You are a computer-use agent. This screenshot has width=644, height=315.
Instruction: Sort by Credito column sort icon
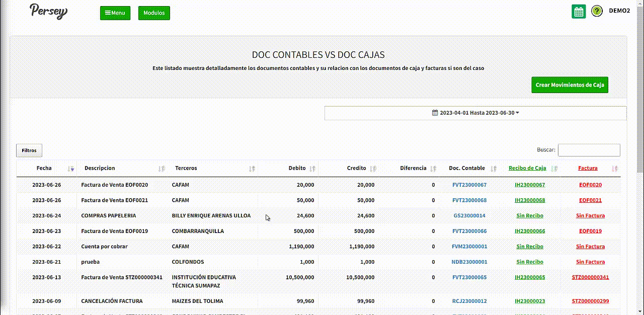(373, 169)
